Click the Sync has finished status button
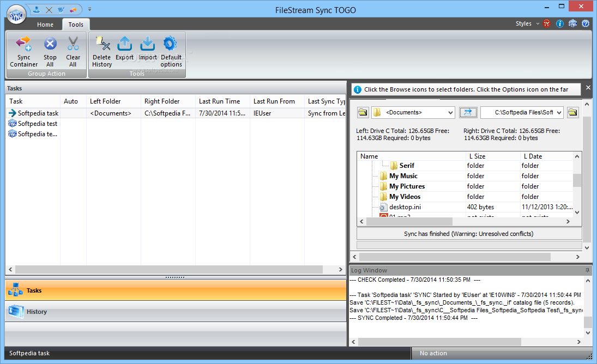 (469, 234)
